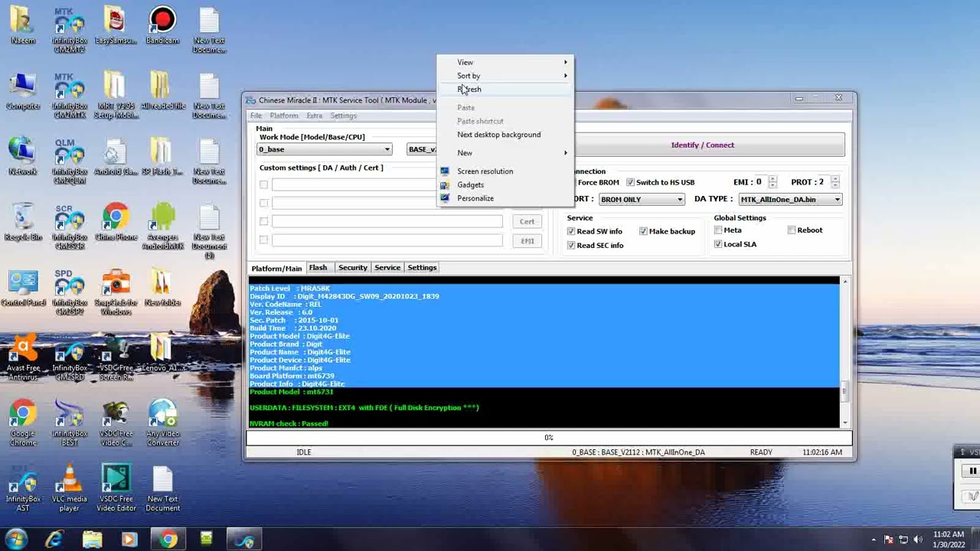Viewport: 980px width, 551px height.
Task: Open InfinityBox CM2QLM shortcut
Action: tap(70, 161)
